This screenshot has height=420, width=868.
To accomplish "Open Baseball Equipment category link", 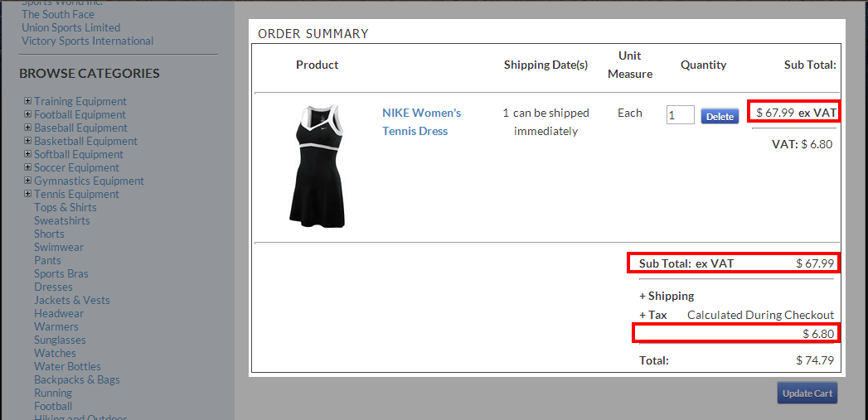I will pyautogui.click(x=80, y=128).
